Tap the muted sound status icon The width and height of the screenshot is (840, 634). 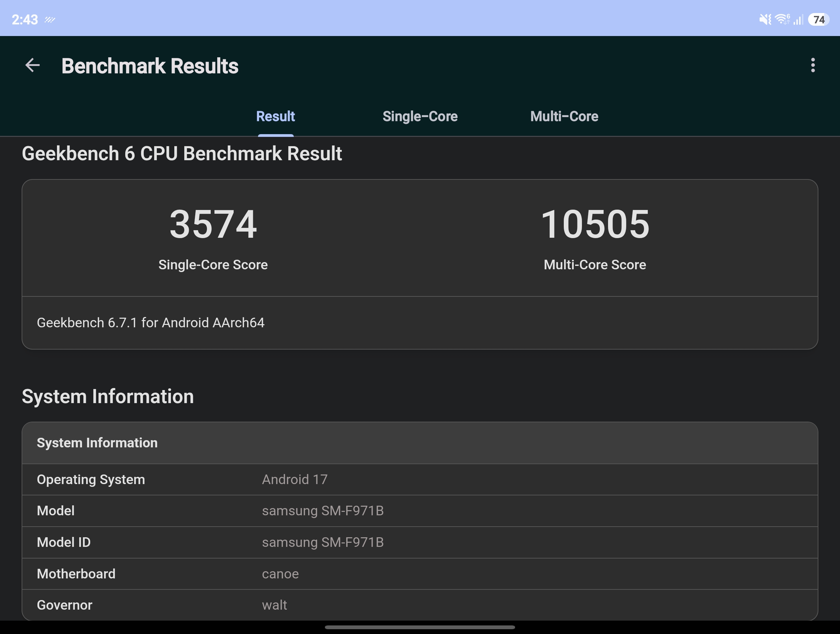[765, 19]
